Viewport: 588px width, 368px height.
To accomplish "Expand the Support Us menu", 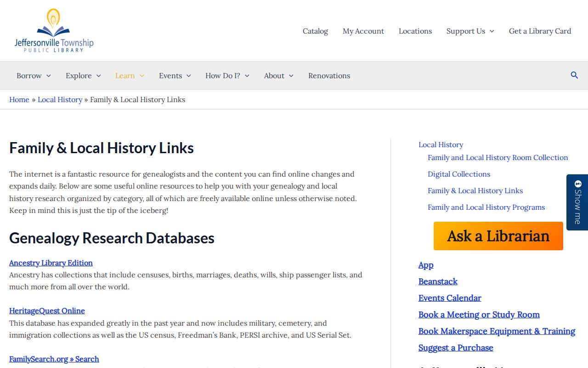I will [470, 31].
